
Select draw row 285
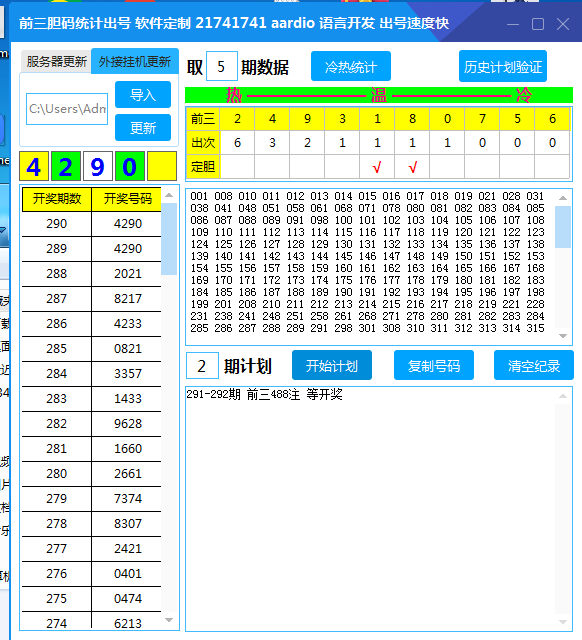[x=91, y=349]
